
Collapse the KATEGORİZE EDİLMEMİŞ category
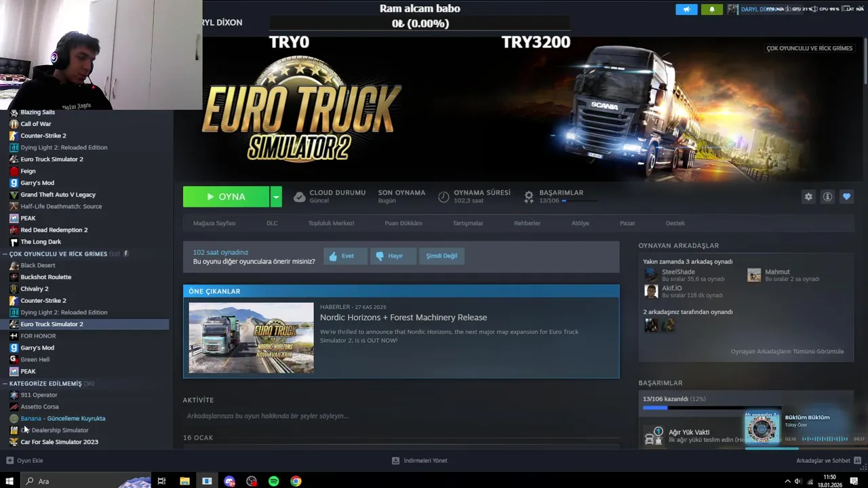coord(5,384)
